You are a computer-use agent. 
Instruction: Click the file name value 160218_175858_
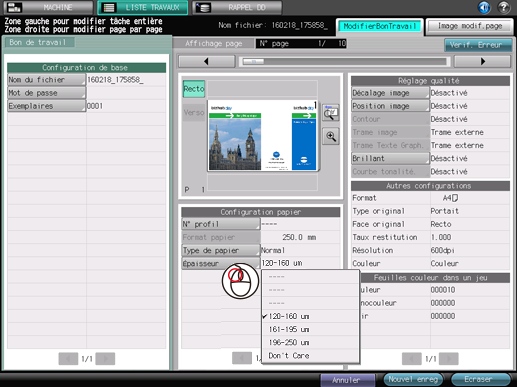pyautogui.click(x=115, y=80)
